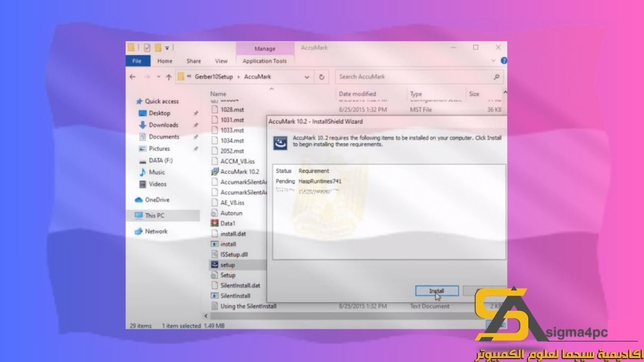The height and width of the screenshot is (362, 644).
Task: Click the file list vertical scroll up arrow
Action: coord(505,94)
